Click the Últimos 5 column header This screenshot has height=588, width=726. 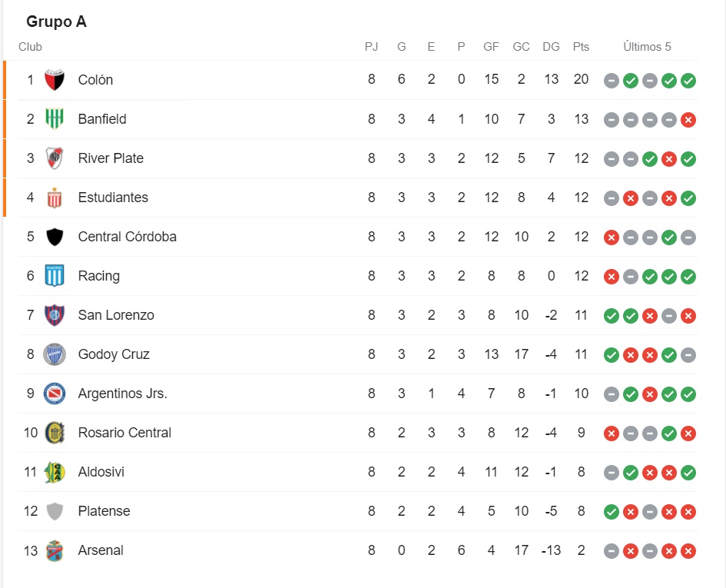click(647, 47)
